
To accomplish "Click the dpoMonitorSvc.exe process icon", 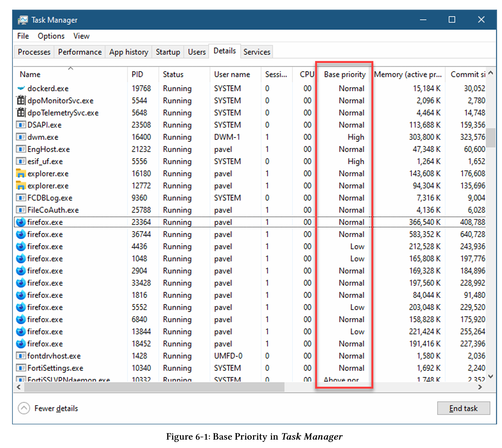I will [21, 100].
